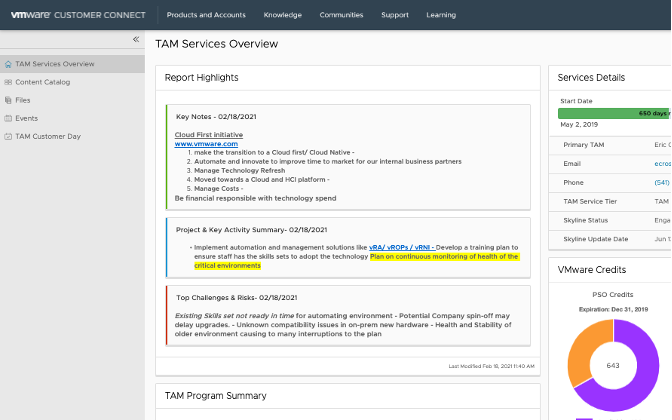This screenshot has width=672, height=420.
Task: Select TAM Services Overview in sidebar
Action: (x=72, y=64)
